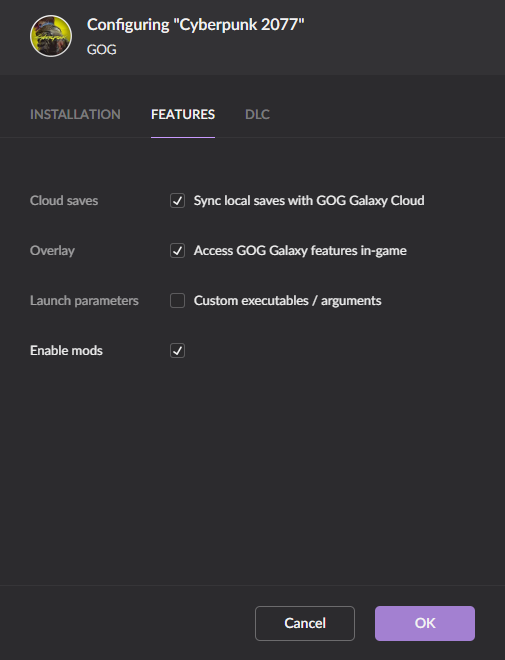Click the Cancel button
This screenshot has height=660, width=505.
305,623
